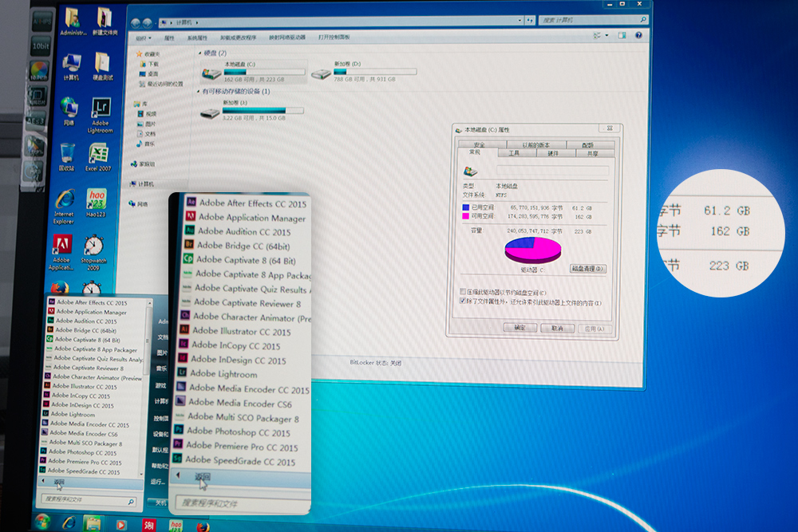
Task: Open Adobe Lightroom desktop shortcut
Action: coord(101,110)
